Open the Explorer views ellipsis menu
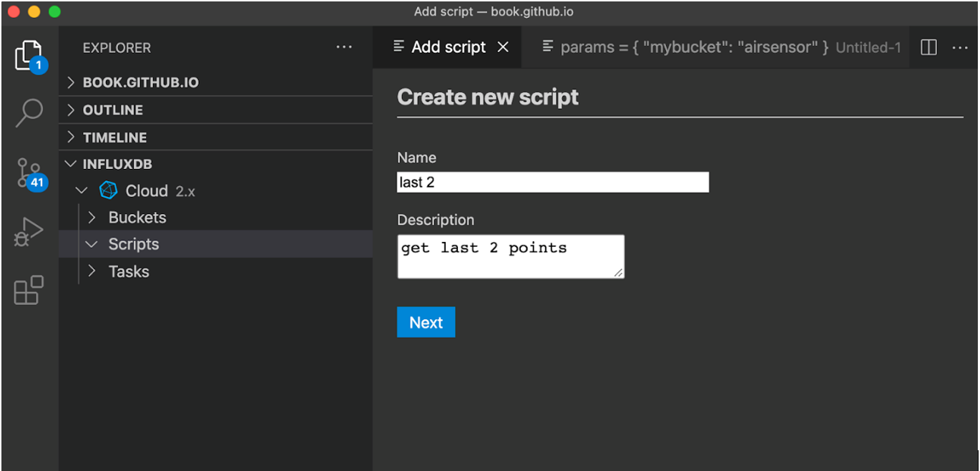 tap(344, 47)
